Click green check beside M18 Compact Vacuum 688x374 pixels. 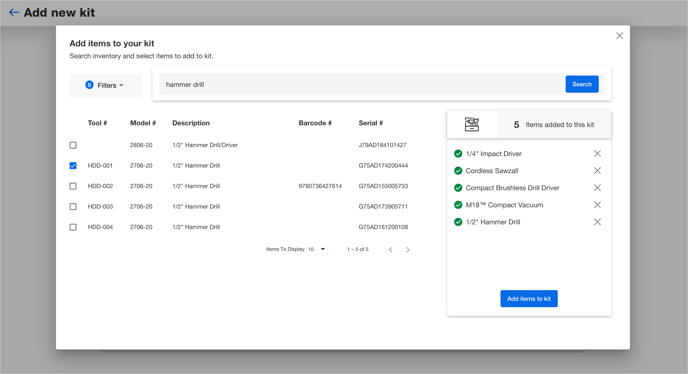tap(458, 205)
